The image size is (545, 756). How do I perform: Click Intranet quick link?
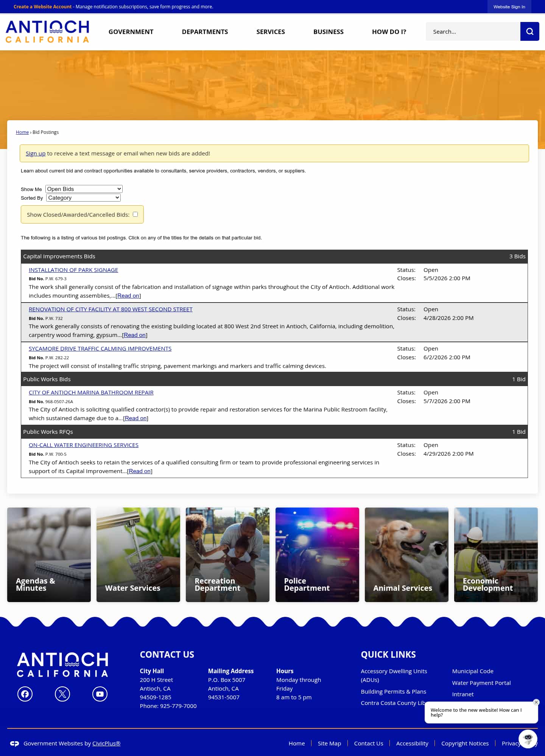point(462,694)
